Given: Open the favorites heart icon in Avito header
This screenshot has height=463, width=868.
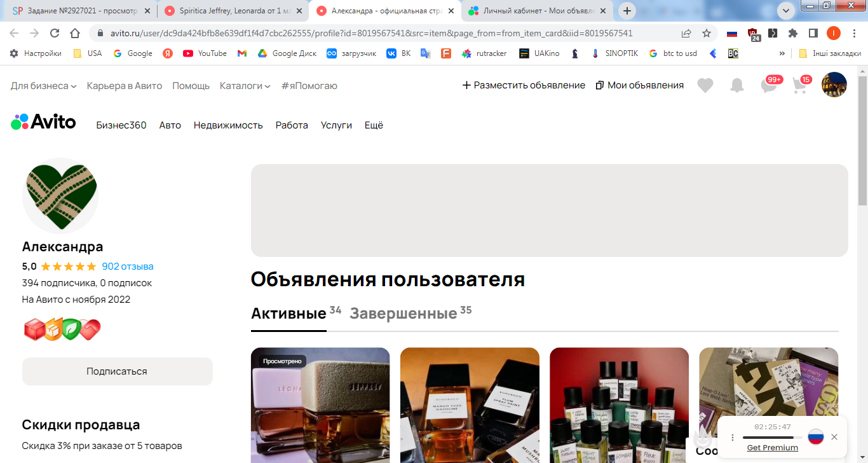Looking at the screenshot, I should point(705,85).
